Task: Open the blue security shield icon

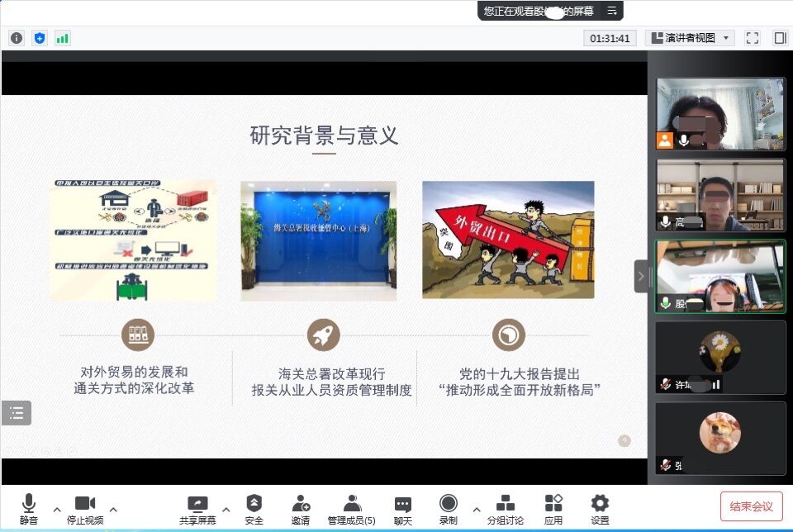Action: point(40,38)
